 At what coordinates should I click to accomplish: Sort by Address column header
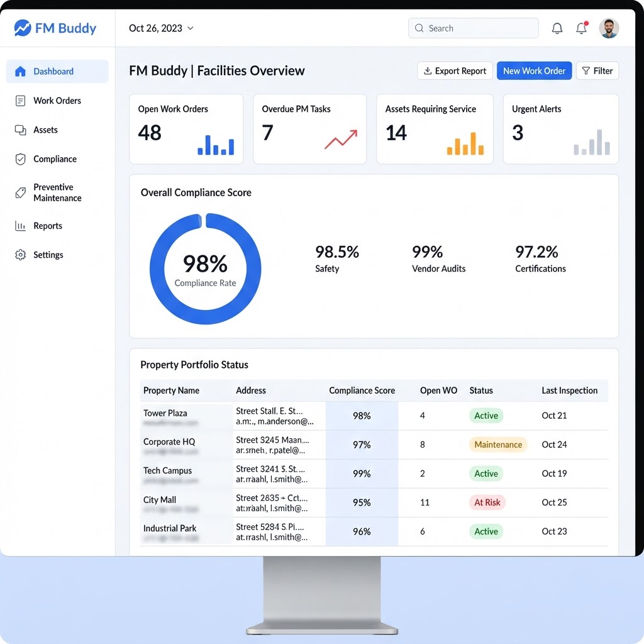point(250,391)
